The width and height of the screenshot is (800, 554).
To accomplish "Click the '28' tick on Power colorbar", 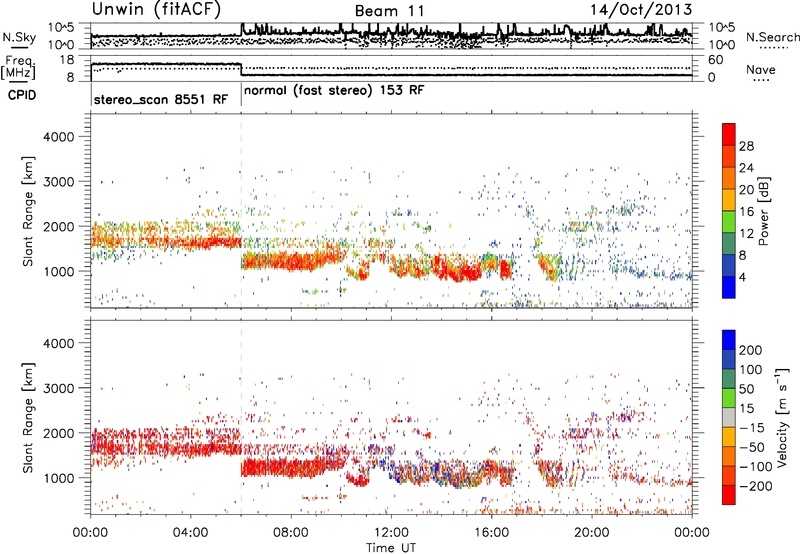I will pyautogui.click(x=746, y=146).
